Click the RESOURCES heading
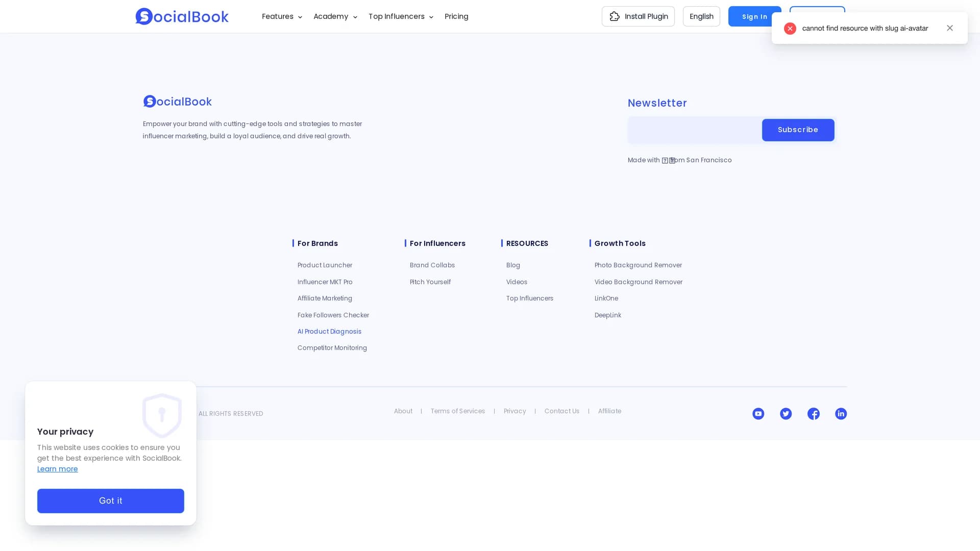Screen dimensions: 980x551 point(527,243)
